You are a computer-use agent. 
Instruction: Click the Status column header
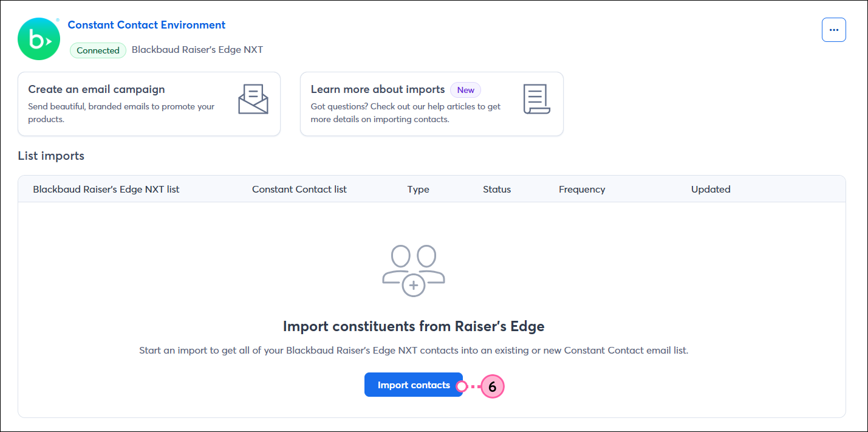497,189
